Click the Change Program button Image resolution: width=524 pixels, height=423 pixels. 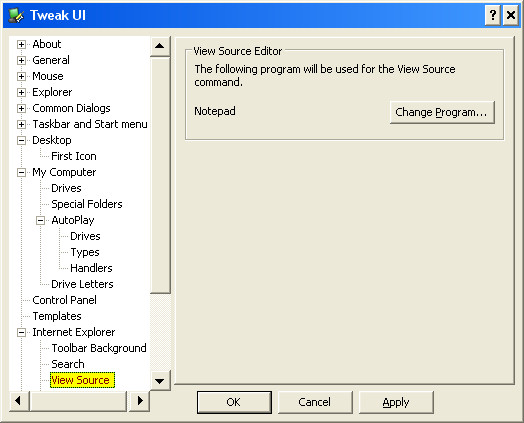pos(442,113)
